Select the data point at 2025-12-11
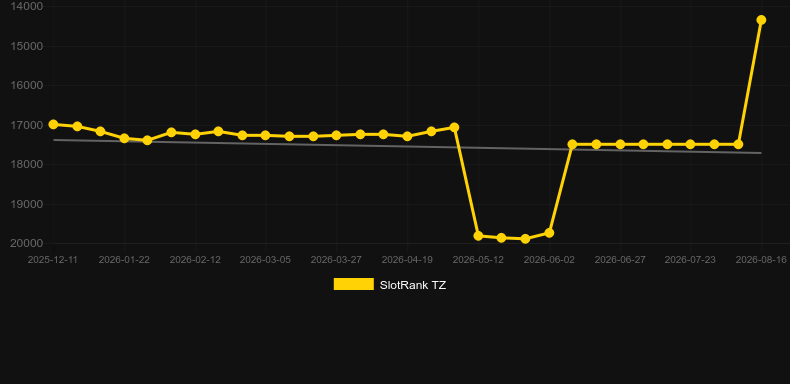This screenshot has height=384, width=790. 53,124
